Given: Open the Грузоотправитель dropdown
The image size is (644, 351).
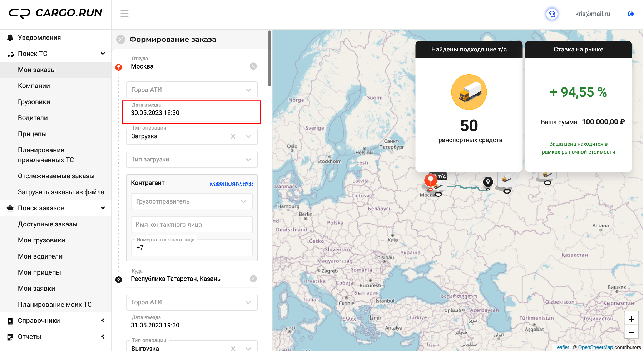Looking at the screenshot, I should point(192,202).
